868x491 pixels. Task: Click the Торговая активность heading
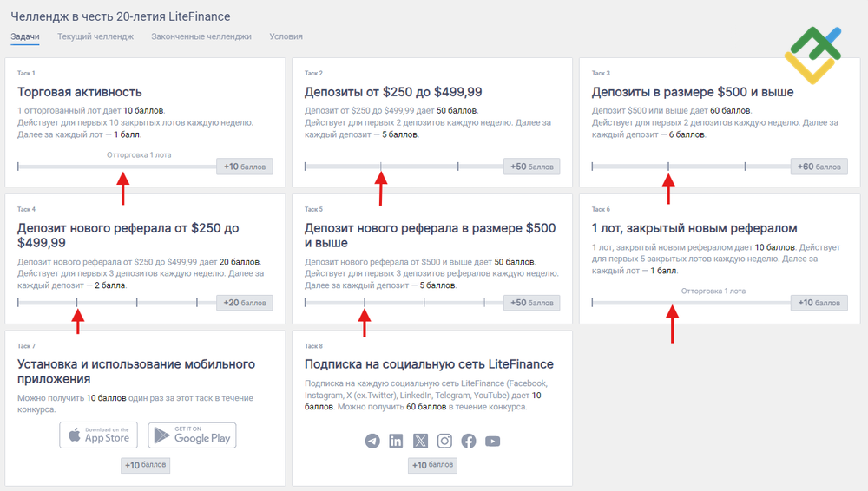pos(80,92)
